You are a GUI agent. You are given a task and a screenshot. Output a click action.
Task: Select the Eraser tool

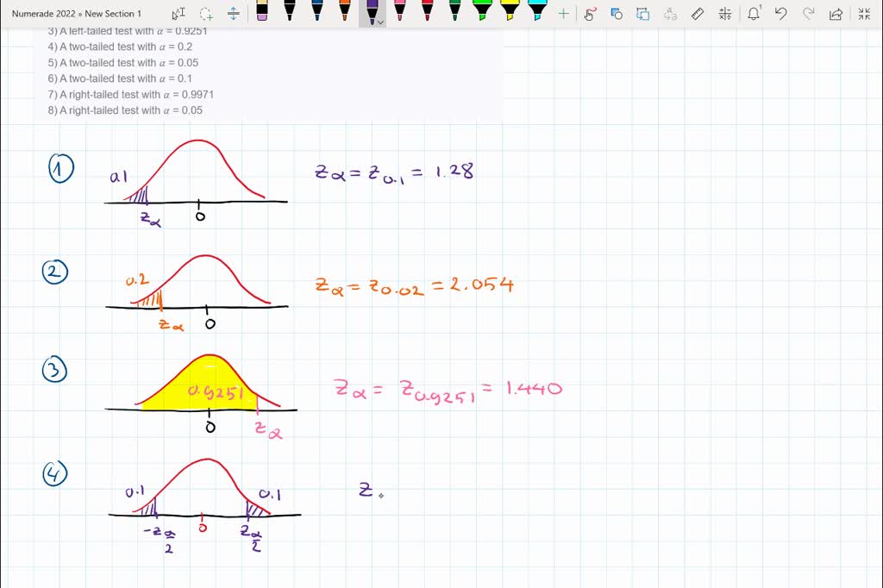pyautogui.click(x=261, y=12)
